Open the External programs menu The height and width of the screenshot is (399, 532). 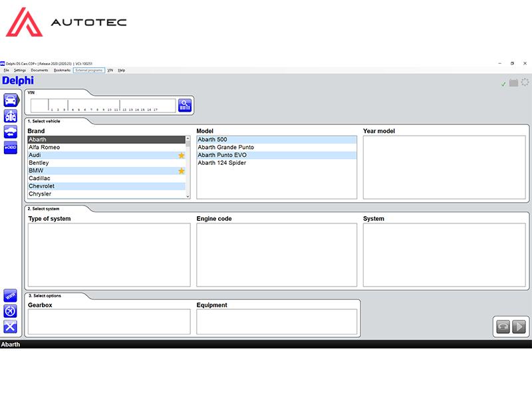89,70
